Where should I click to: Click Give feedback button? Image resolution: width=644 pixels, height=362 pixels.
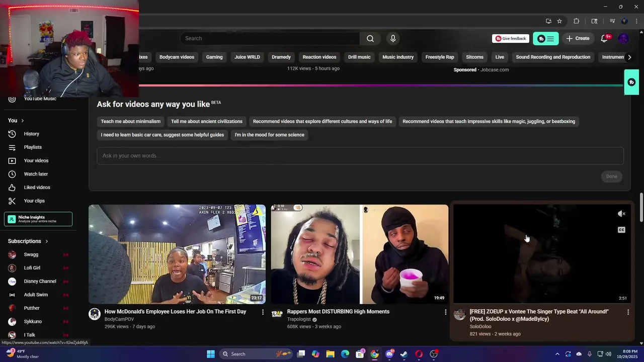pyautogui.click(x=510, y=38)
